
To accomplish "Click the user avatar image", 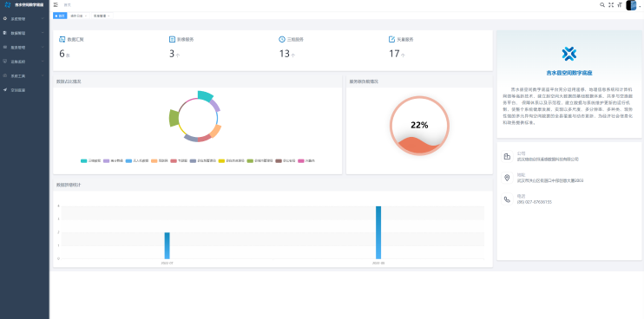I will [631, 5].
